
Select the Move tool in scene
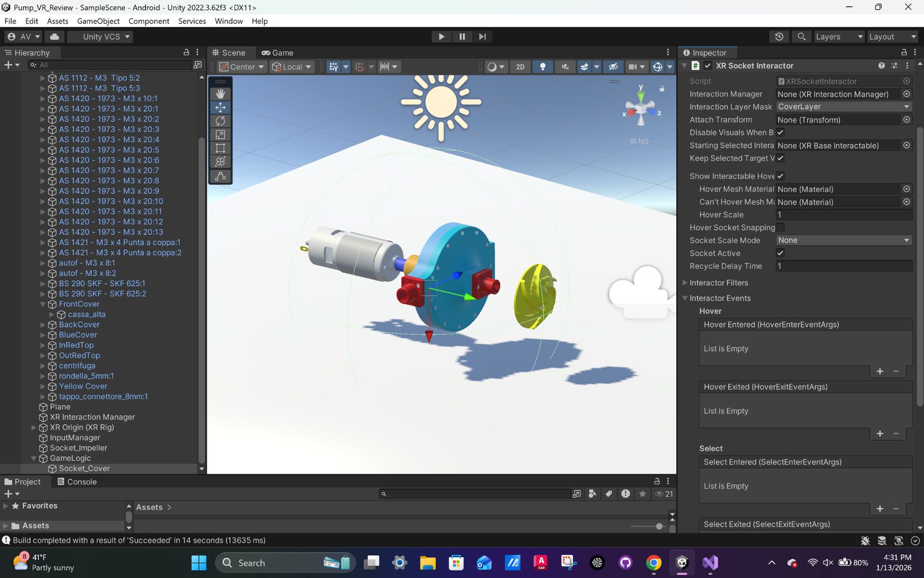click(x=220, y=108)
